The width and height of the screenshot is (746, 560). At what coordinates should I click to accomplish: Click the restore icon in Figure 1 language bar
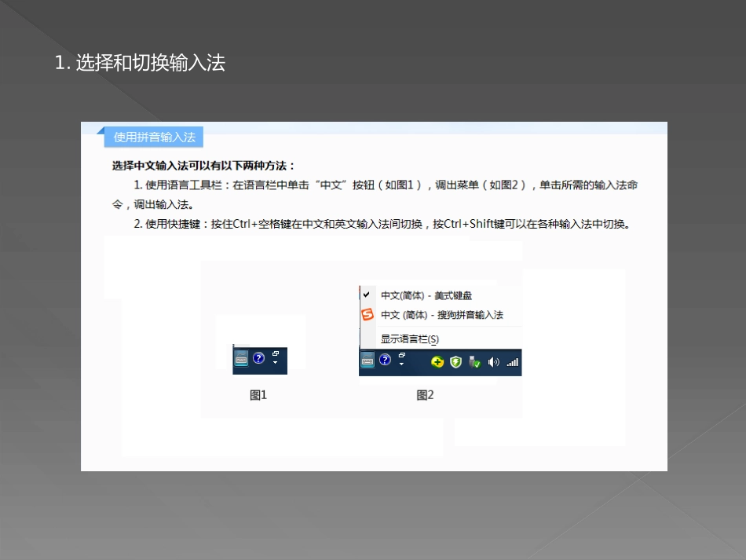click(276, 353)
